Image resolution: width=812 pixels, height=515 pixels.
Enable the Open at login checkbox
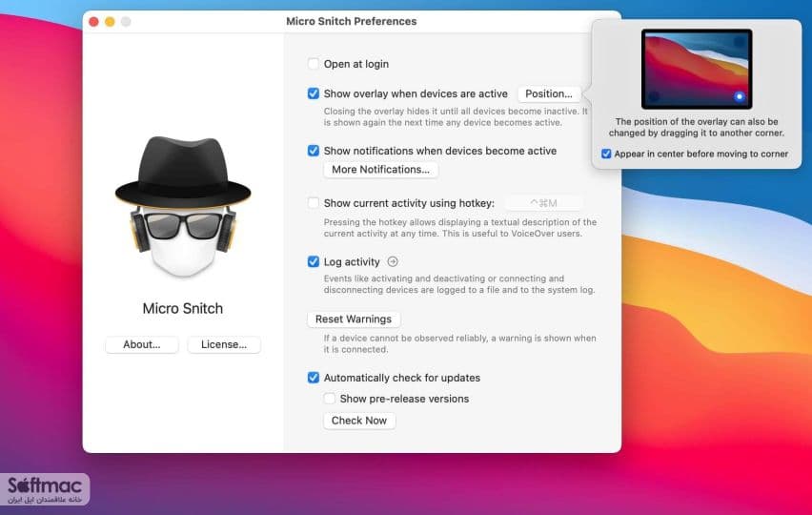click(x=313, y=64)
